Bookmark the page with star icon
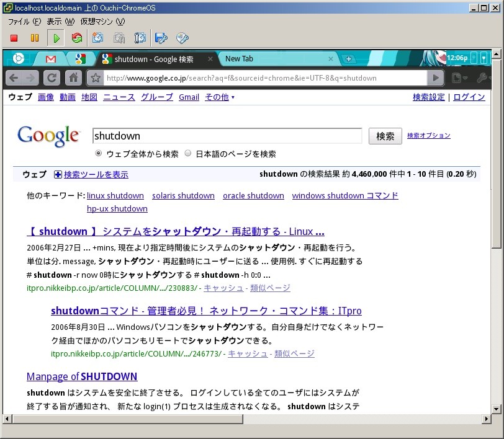This screenshot has height=439, width=504. pyautogui.click(x=96, y=78)
